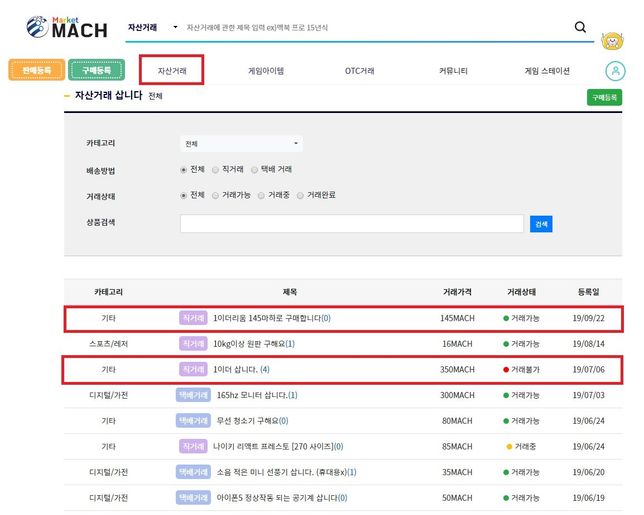The height and width of the screenshot is (515, 644).
Task: Click the 스포츠/레저 category cell
Action: (x=108, y=344)
